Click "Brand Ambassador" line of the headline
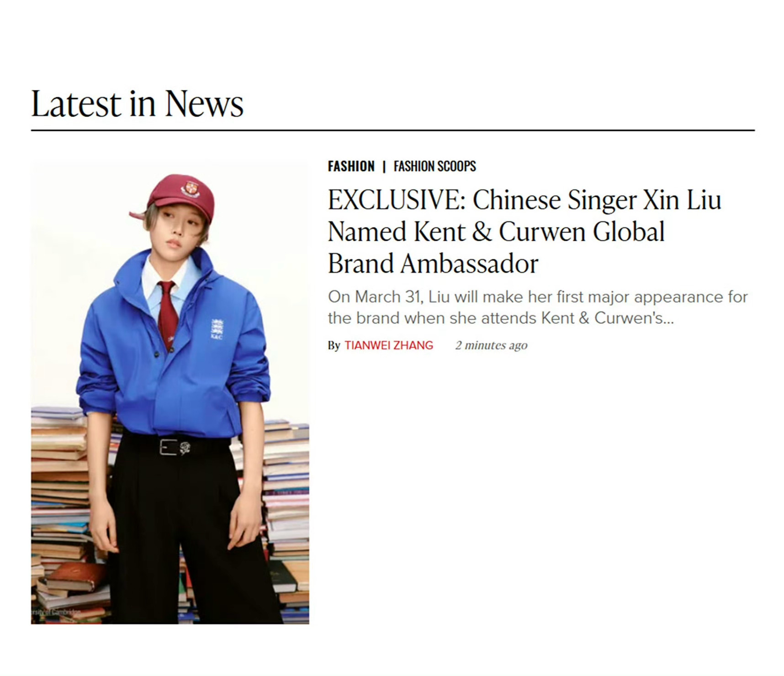The image size is (784, 676). (x=433, y=264)
